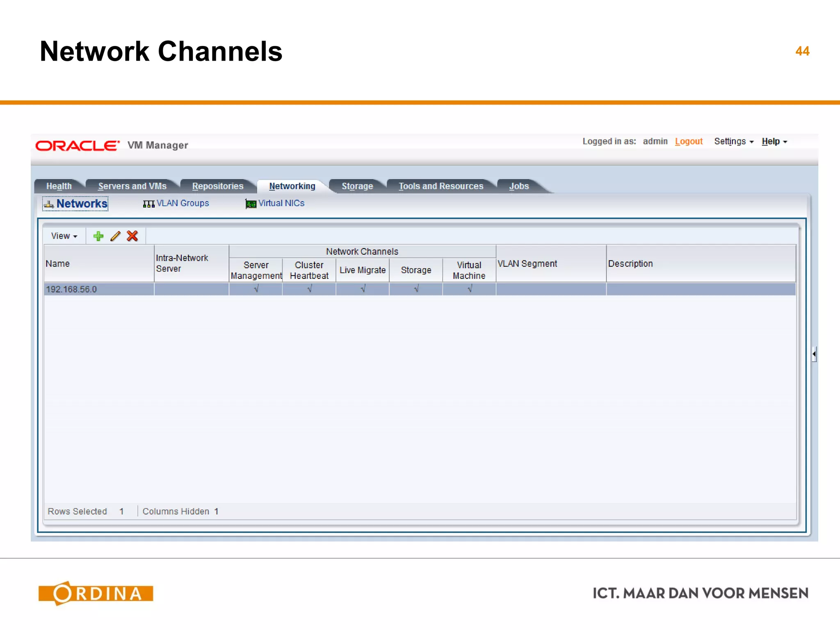Click the green plus create network icon
The image size is (840, 630).
tap(98, 236)
